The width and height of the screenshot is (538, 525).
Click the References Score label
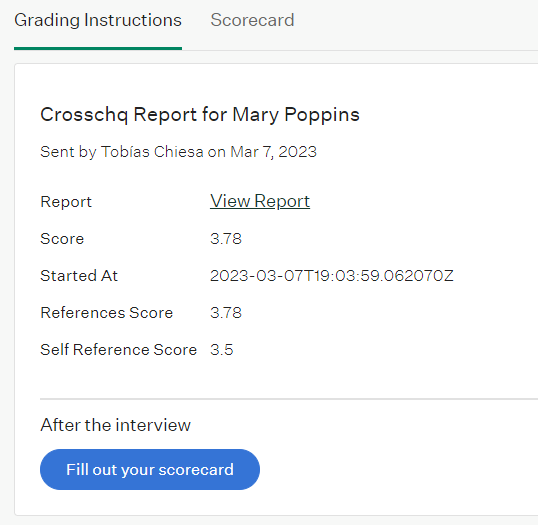point(106,313)
